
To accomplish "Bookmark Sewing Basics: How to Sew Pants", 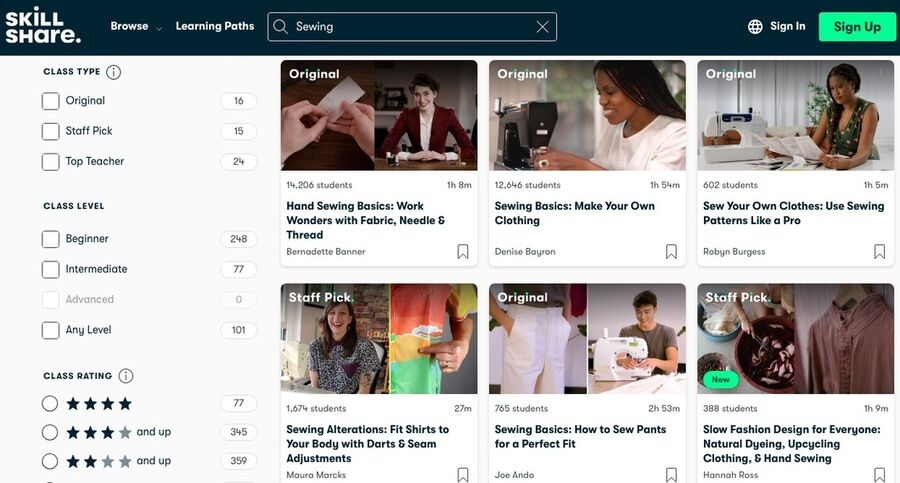I will tap(671, 475).
